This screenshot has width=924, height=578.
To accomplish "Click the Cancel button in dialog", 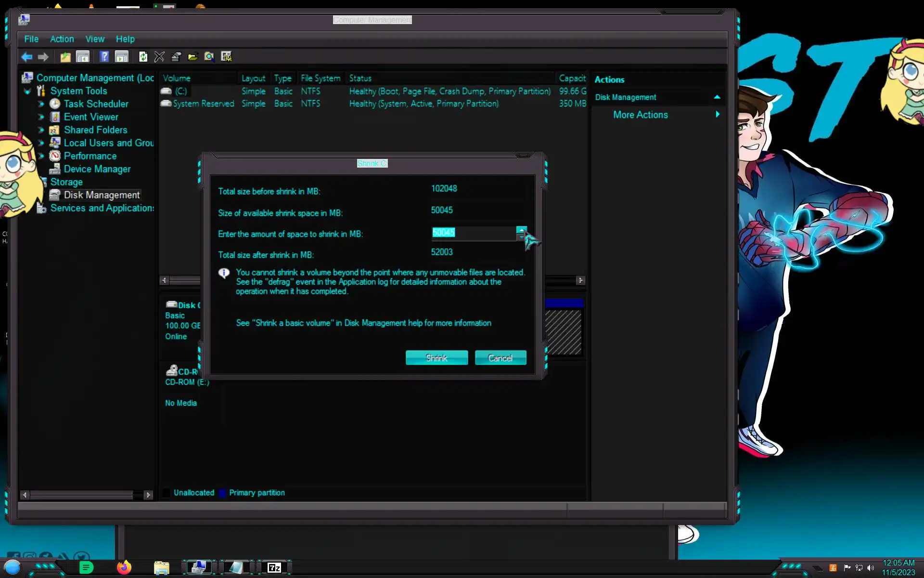I will [x=500, y=358].
